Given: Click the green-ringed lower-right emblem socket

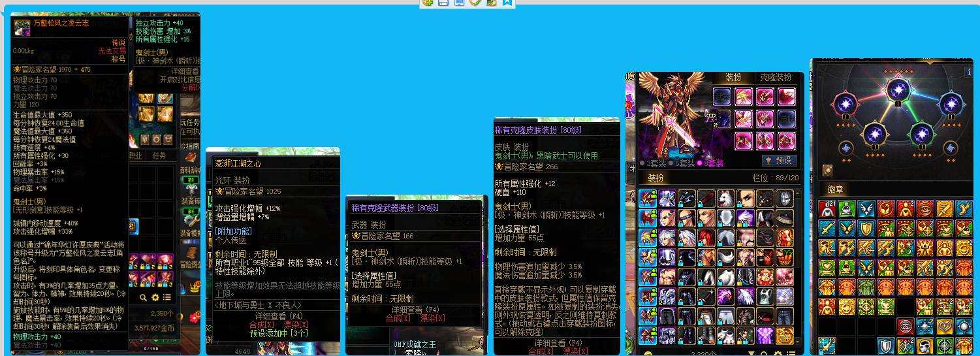Looking at the screenshot, I should click(x=922, y=135).
